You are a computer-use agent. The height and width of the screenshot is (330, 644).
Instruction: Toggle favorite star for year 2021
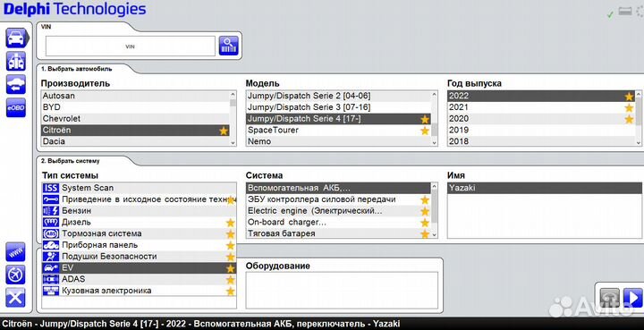point(629,108)
